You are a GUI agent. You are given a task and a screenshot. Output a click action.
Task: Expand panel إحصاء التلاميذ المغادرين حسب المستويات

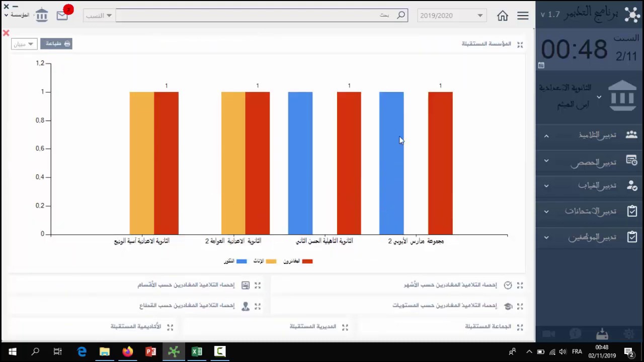pyautogui.click(x=520, y=306)
